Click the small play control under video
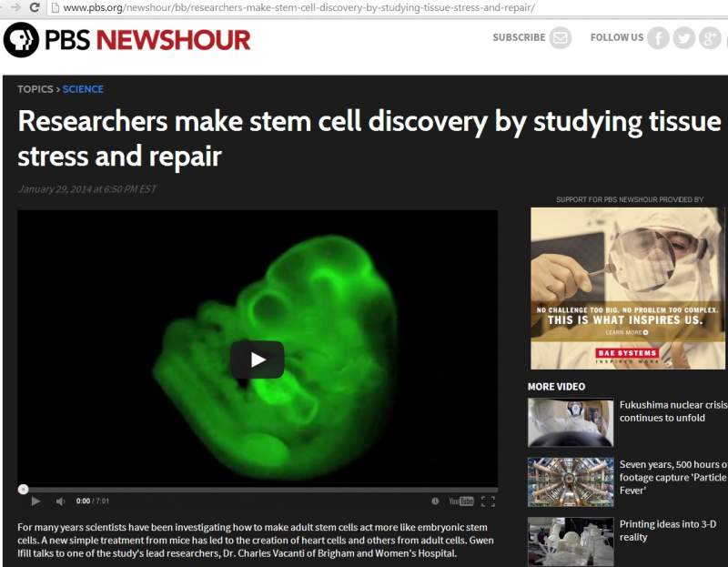Image resolution: width=728 pixels, height=567 pixels. click(x=35, y=501)
